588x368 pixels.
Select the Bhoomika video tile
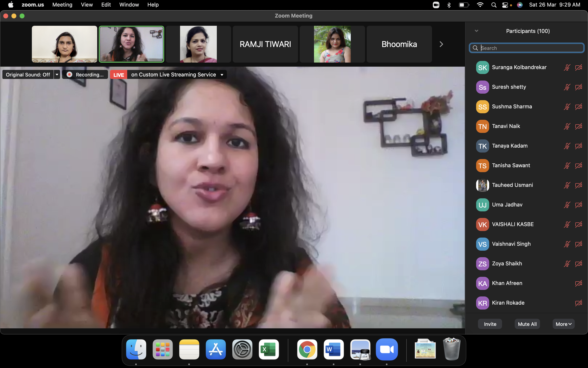399,44
